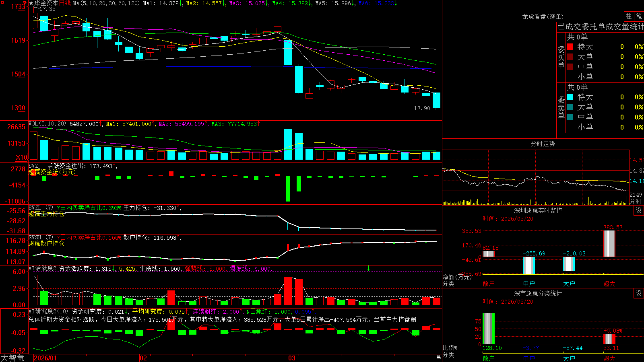Click the star icon before 华金资本

point(31,3)
